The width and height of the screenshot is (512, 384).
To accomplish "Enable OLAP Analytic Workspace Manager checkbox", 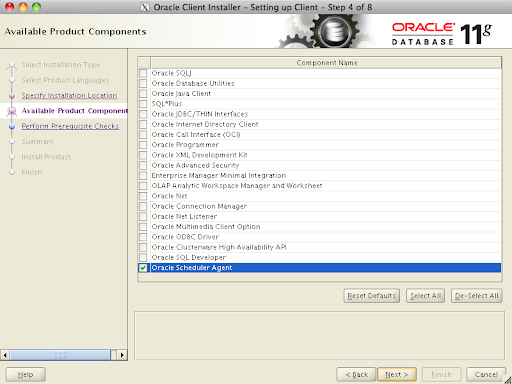I will [x=143, y=186].
